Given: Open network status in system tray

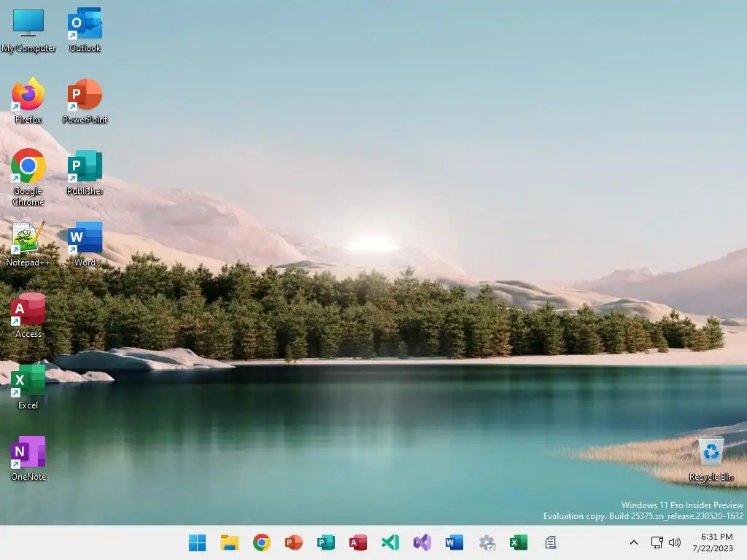Looking at the screenshot, I should click(657, 542).
